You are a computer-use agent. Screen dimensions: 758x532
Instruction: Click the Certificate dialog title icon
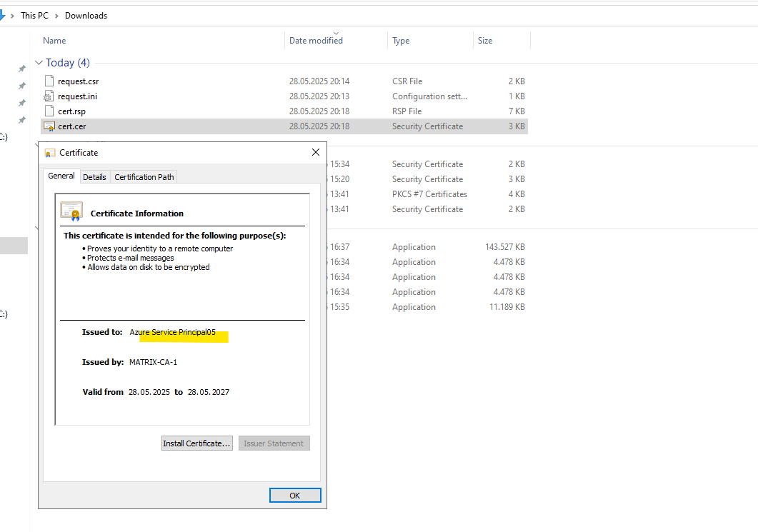49,153
